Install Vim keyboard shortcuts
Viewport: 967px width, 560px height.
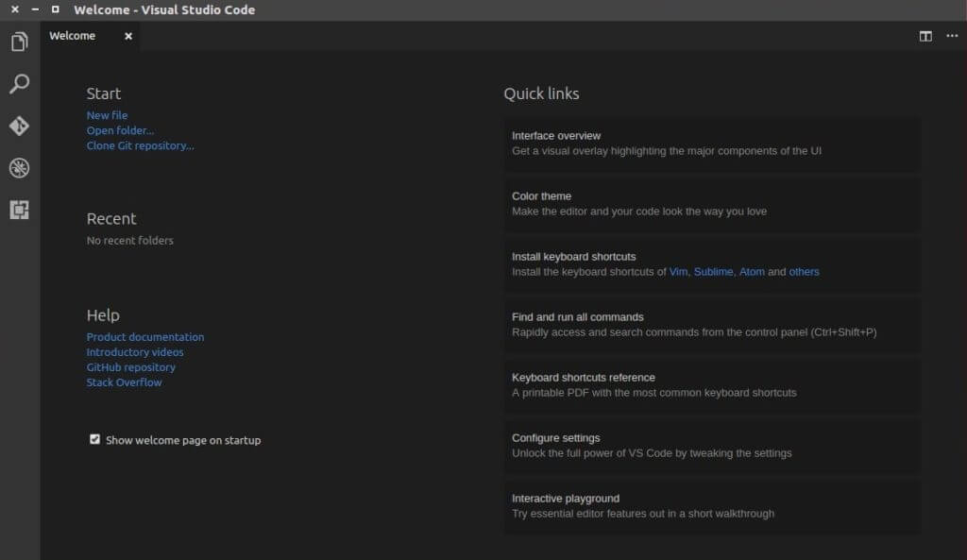[x=678, y=271]
